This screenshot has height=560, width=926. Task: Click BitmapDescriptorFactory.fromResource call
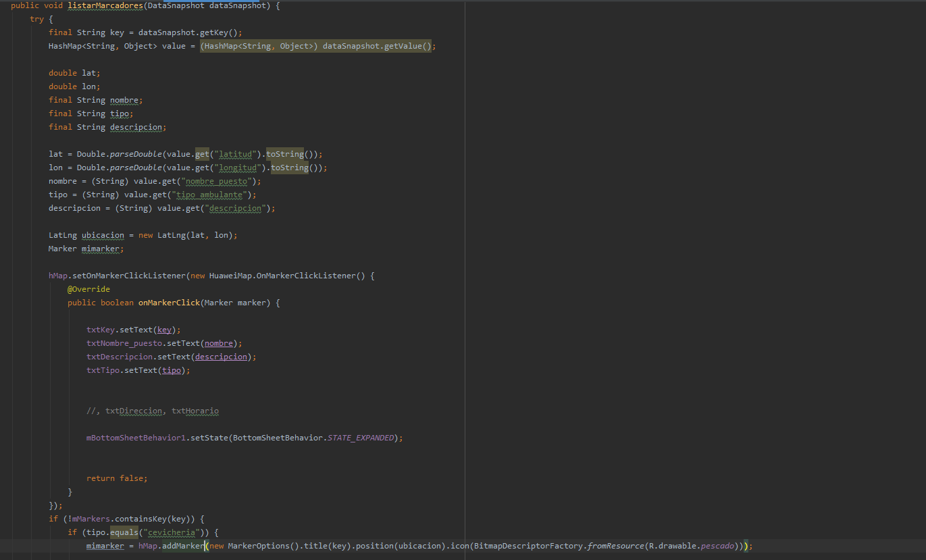click(559, 546)
